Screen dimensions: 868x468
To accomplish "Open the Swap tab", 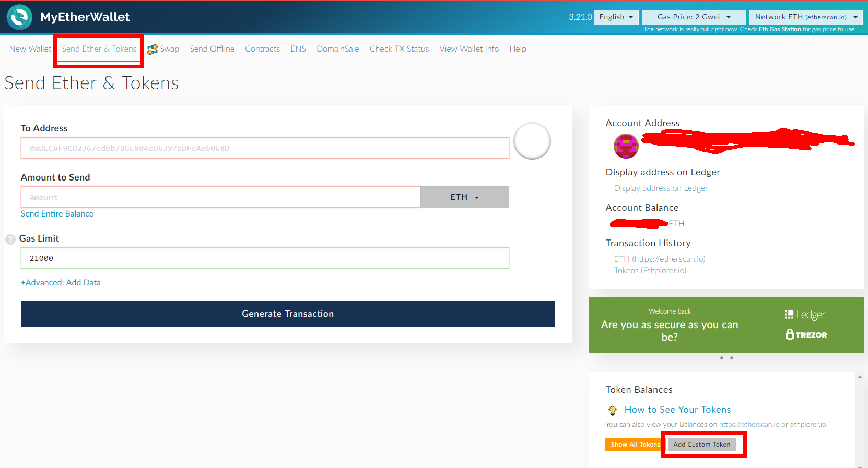I will (x=169, y=49).
